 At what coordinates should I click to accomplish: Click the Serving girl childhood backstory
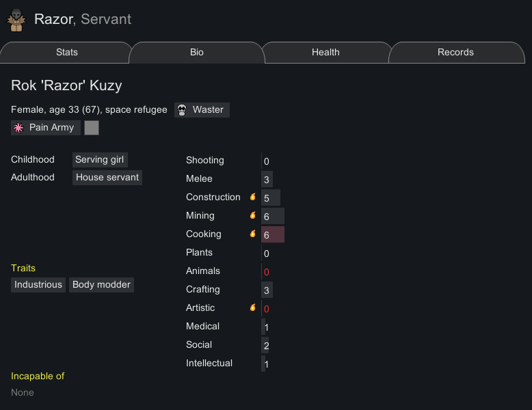(x=100, y=160)
